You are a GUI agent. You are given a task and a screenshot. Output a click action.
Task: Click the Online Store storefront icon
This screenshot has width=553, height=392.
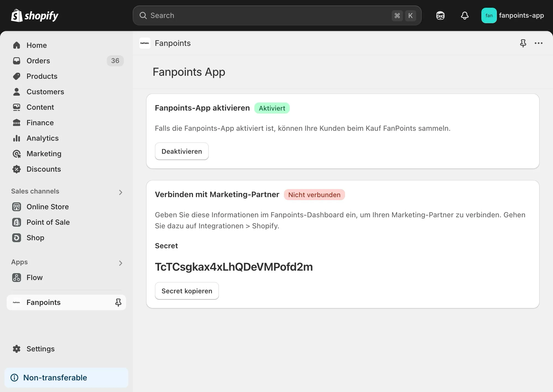click(17, 207)
